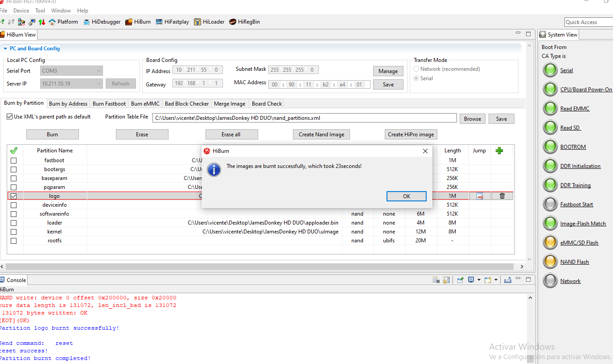Select the Network transfer mode radio button

tap(416, 69)
